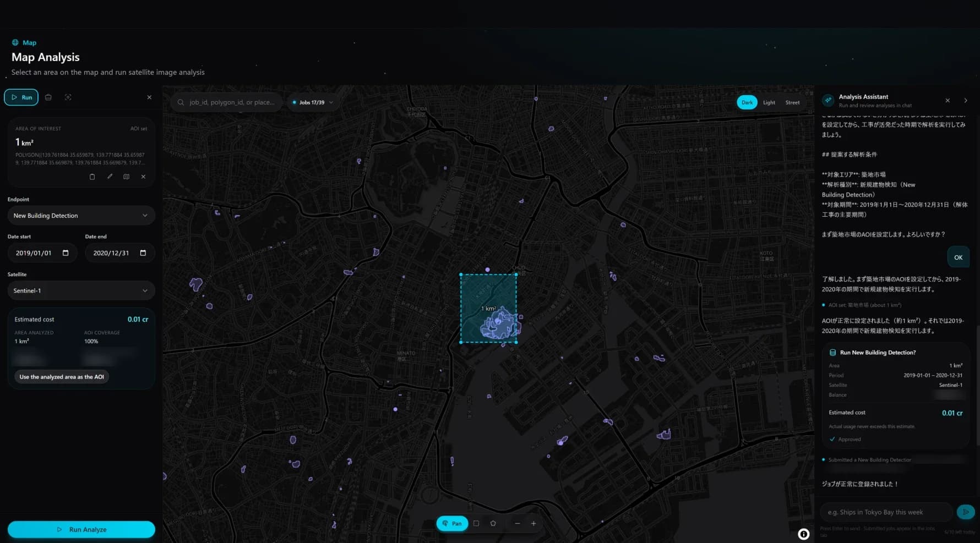Click the assistant panel scrollbar
The height and width of the screenshot is (543, 980).
click(x=978, y=385)
